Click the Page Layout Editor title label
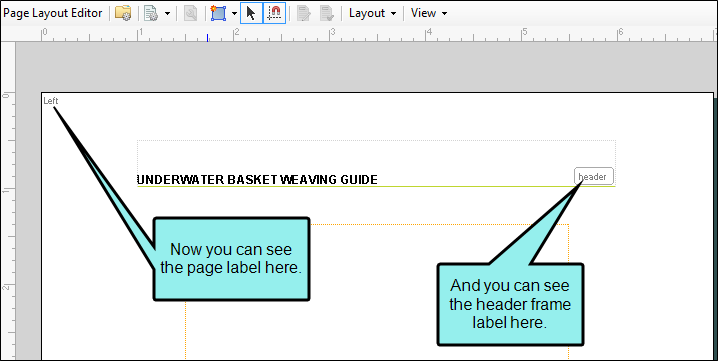 (53, 13)
